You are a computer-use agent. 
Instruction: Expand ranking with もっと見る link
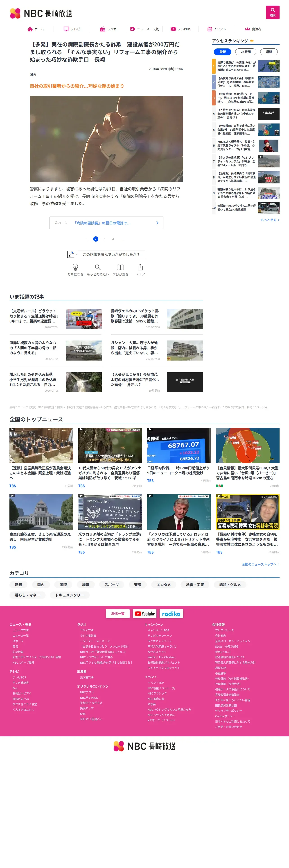click(270, 220)
